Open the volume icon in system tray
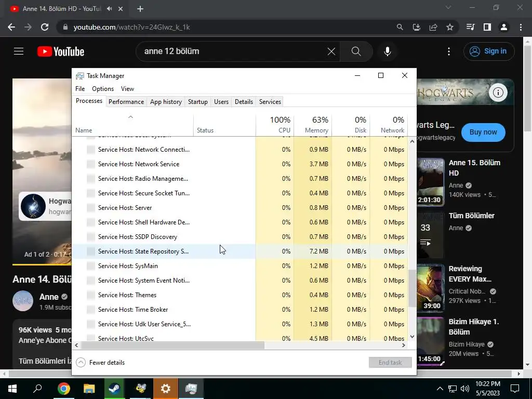Screen dimensions: 532x399 (x=465, y=389)
